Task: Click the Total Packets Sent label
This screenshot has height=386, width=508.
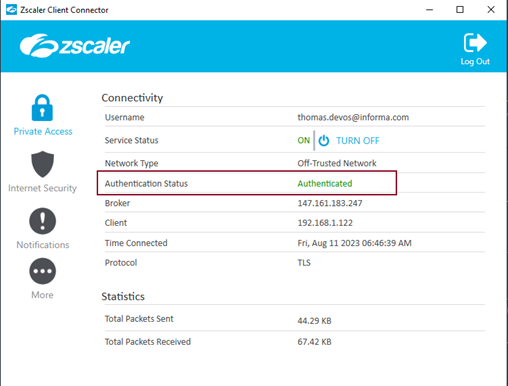Action: coord(139,319)
